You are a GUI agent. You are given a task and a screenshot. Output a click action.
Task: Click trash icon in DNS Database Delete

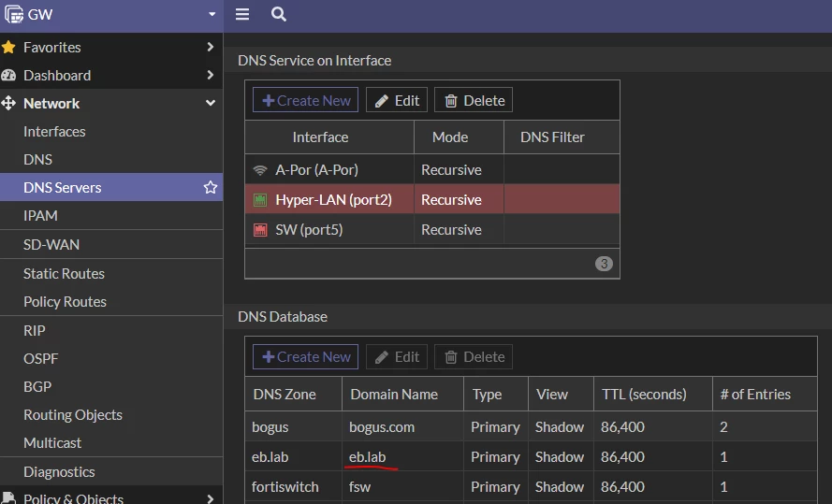coord(450,357)
